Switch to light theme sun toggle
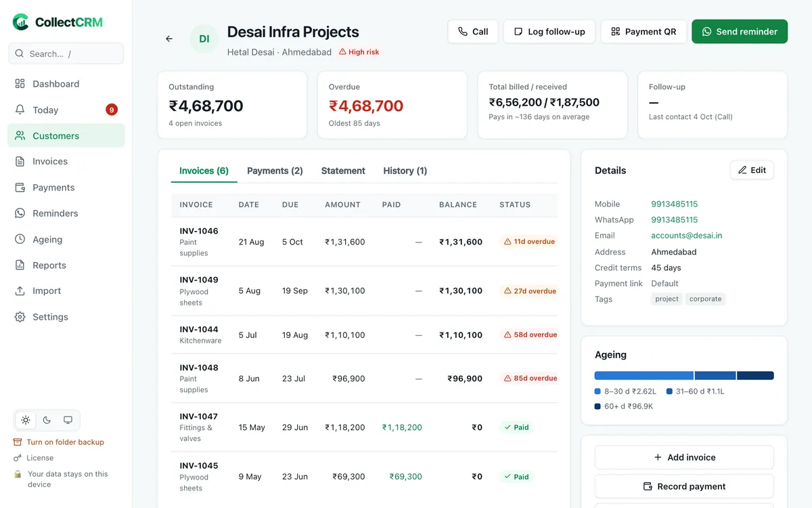Image resolution: width=812 pixels, height=508 pixels. (x=26, y=420)
